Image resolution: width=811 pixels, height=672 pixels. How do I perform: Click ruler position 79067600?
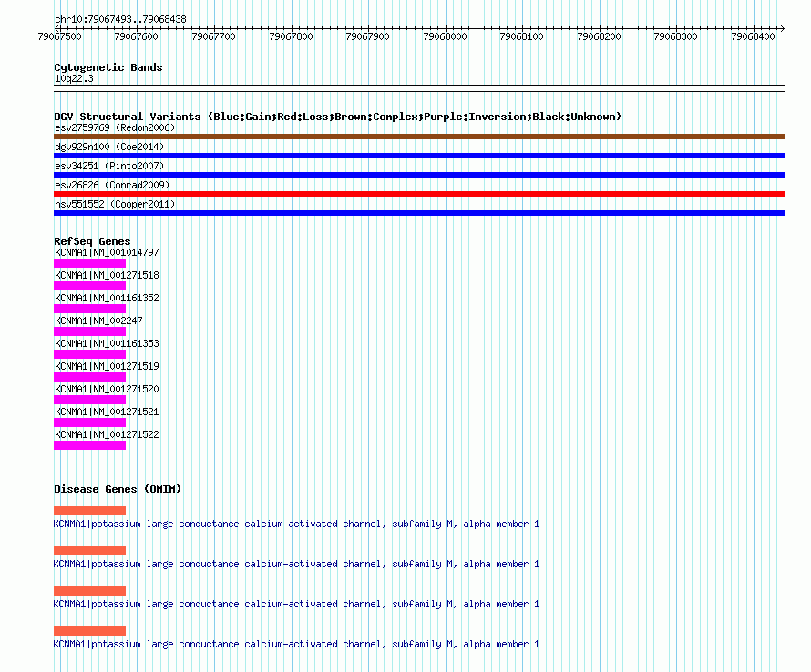click(136, 36)
